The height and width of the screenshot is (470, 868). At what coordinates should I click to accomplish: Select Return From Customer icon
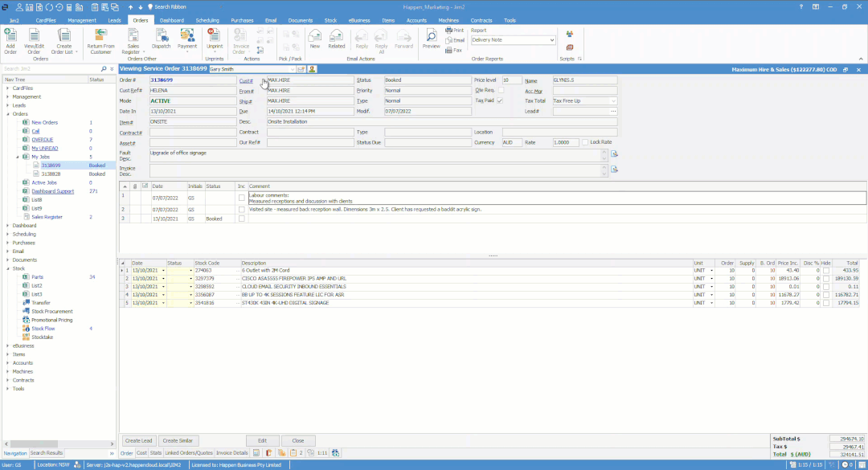pos(100,35)
